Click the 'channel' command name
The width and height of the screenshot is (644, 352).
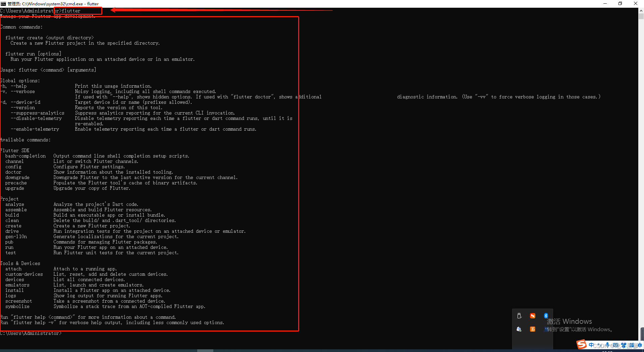coord(15,161)
